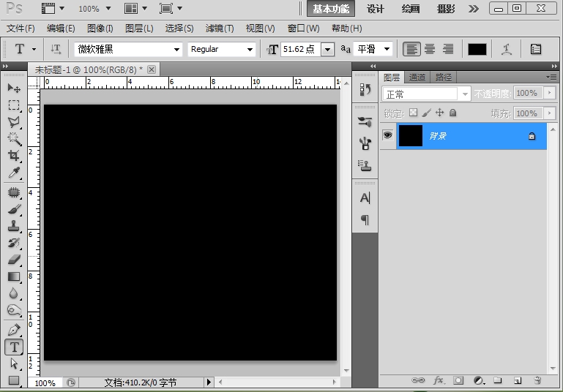The height and width of the screenshot is (392, 563).
Task: Open the Clone Source panel icon
Action: 365,165
